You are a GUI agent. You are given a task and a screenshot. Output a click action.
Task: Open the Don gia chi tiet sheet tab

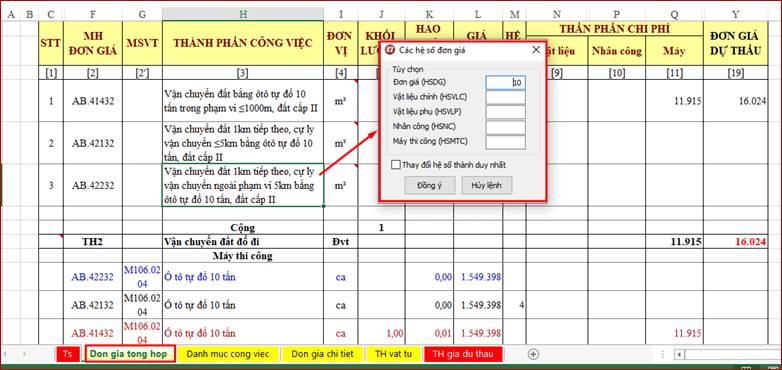click(322, 354)
